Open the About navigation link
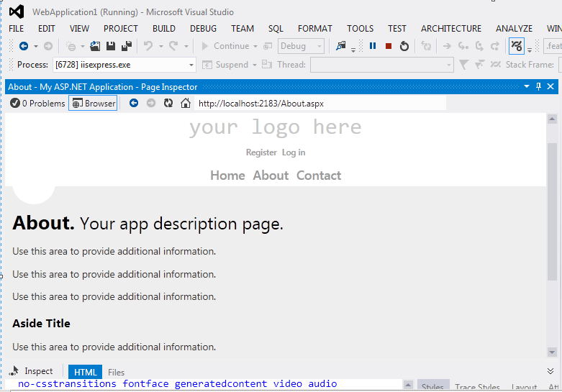 (x=271, y=176)
